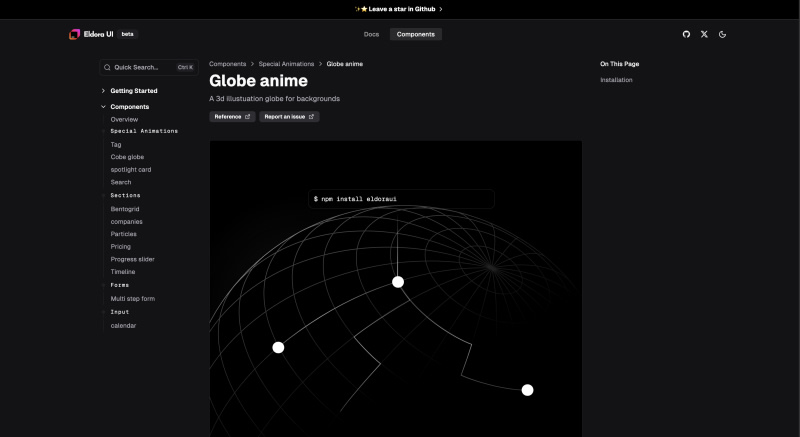Click external-link icon on Reference button
This screenshot has height=437, width=800.
coord(248,116)
